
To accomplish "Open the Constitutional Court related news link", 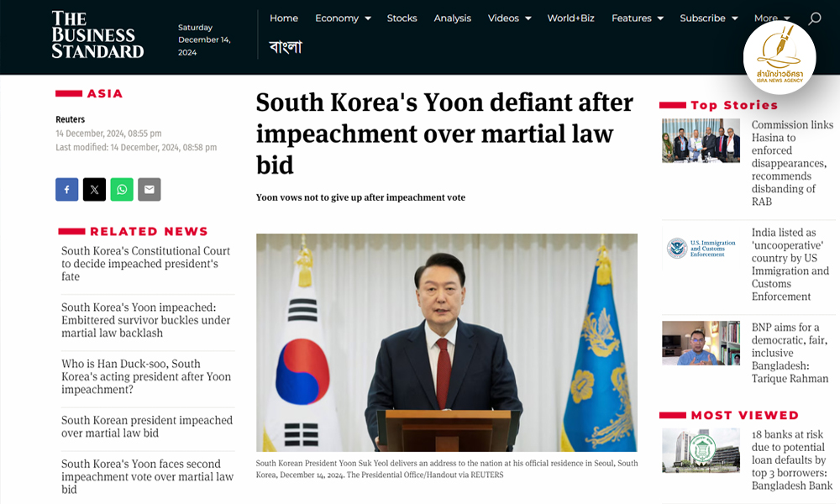I will coord(145,264).
